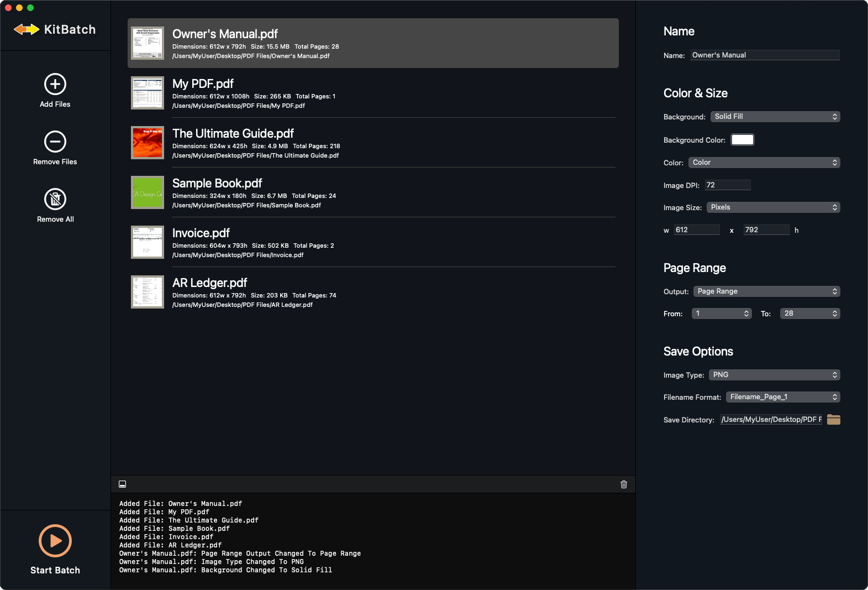
Task: Click the Invoice.pdf file path text
Action: click(x=238, y=255)
